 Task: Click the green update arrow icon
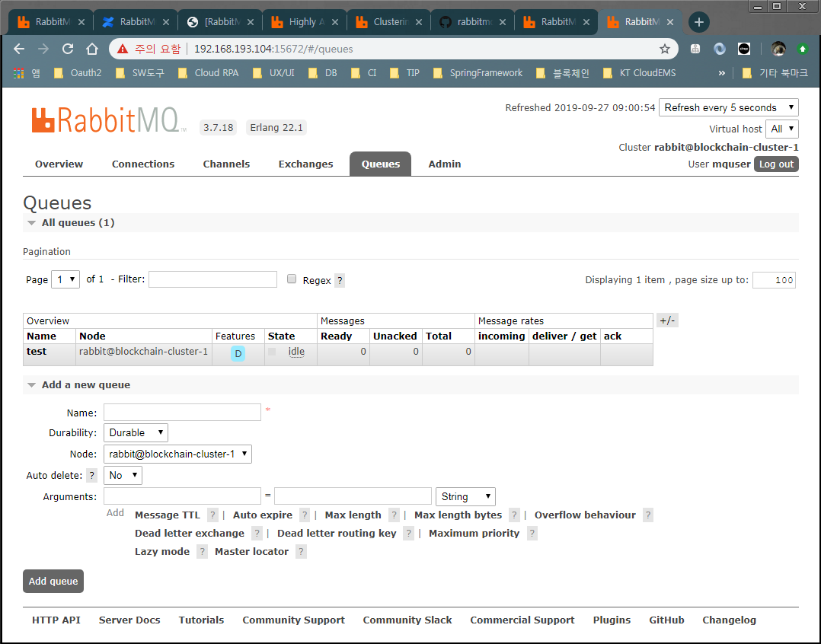click(x=802, y=49)
